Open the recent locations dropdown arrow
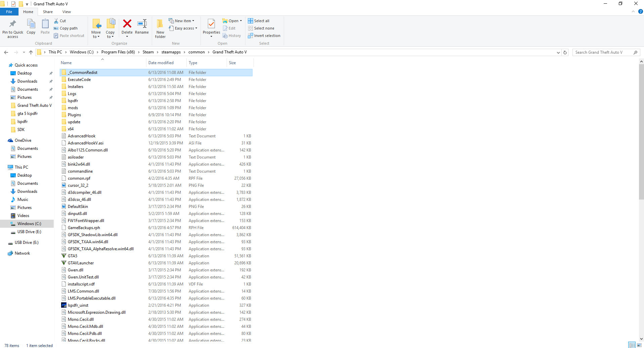This screenshot has height=348, width=644. pos(24,52)
